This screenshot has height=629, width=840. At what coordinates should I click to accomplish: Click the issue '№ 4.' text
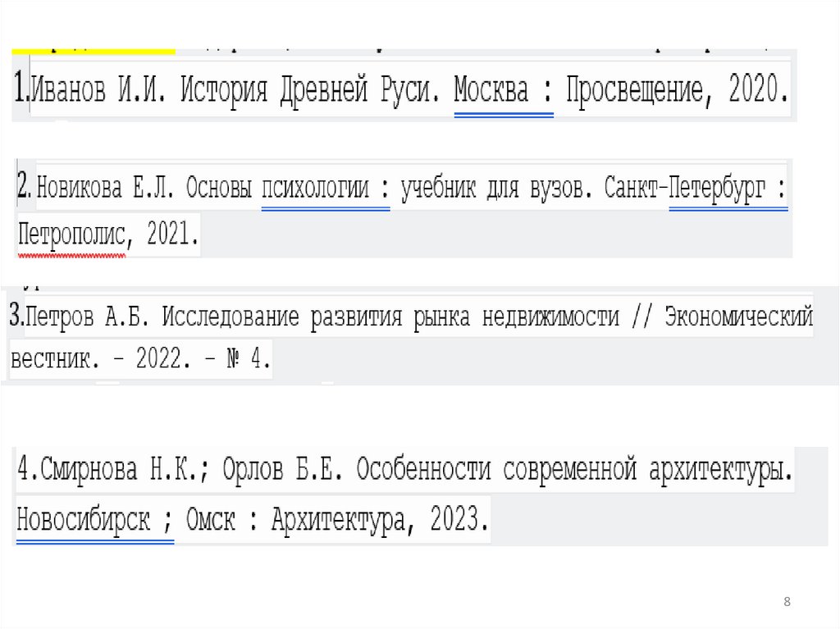(x=249, y=358)
